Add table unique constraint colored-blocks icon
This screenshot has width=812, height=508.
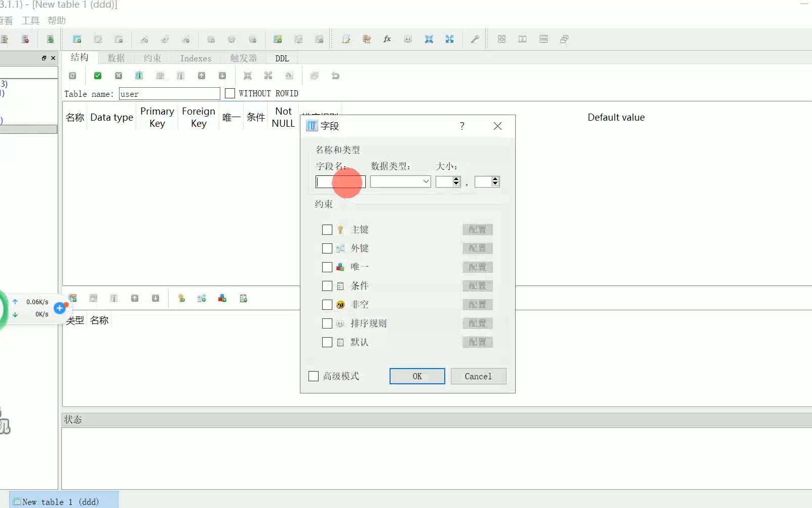click(x=222, y=298)
